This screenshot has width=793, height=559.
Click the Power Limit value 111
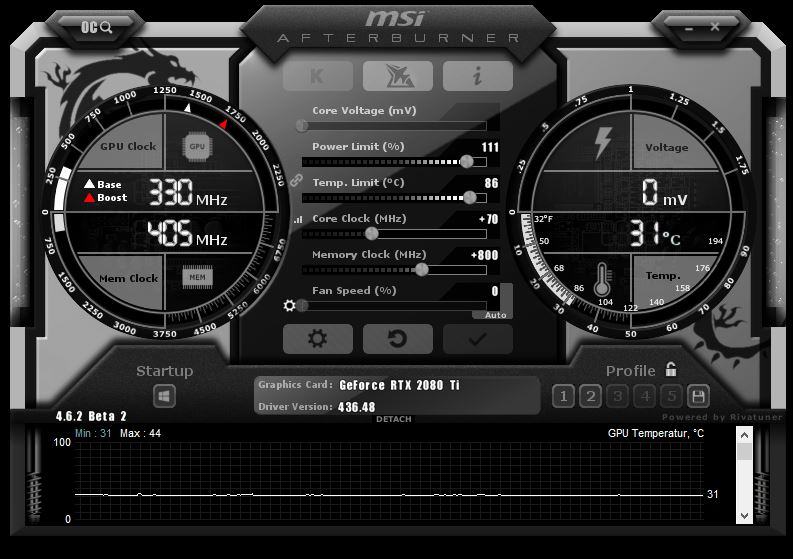[x=490, y=147]
